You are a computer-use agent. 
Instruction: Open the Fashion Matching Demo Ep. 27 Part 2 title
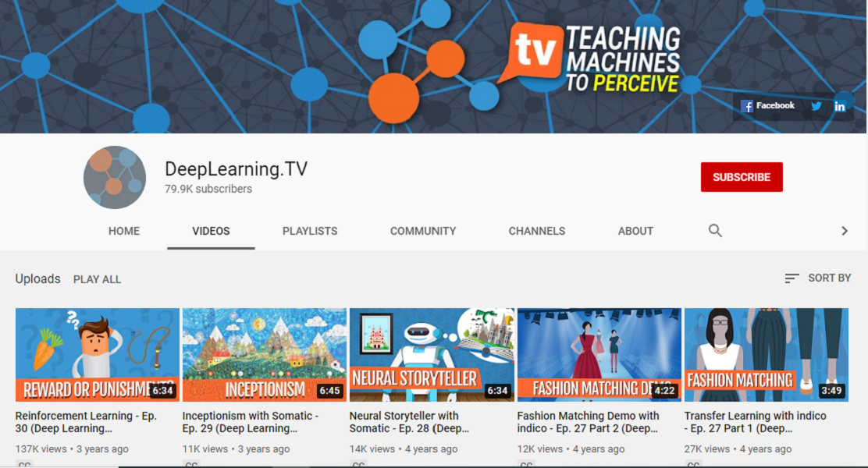point(588,422)
